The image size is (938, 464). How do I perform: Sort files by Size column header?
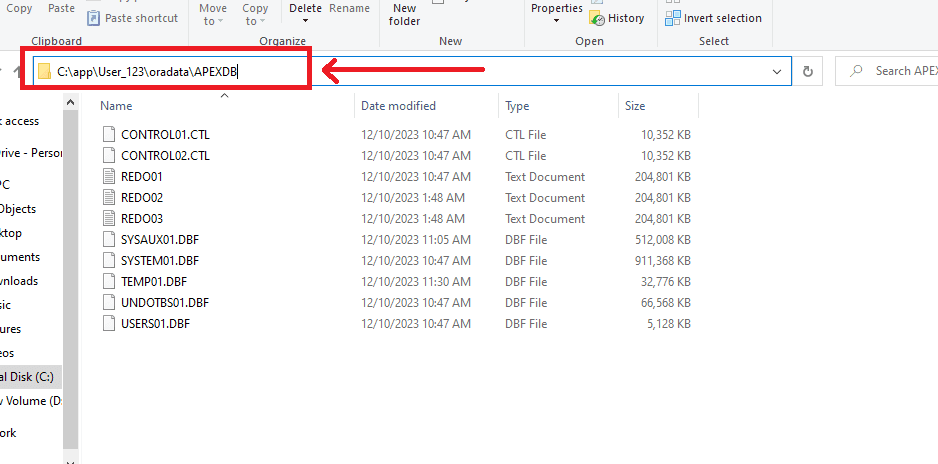635,106
